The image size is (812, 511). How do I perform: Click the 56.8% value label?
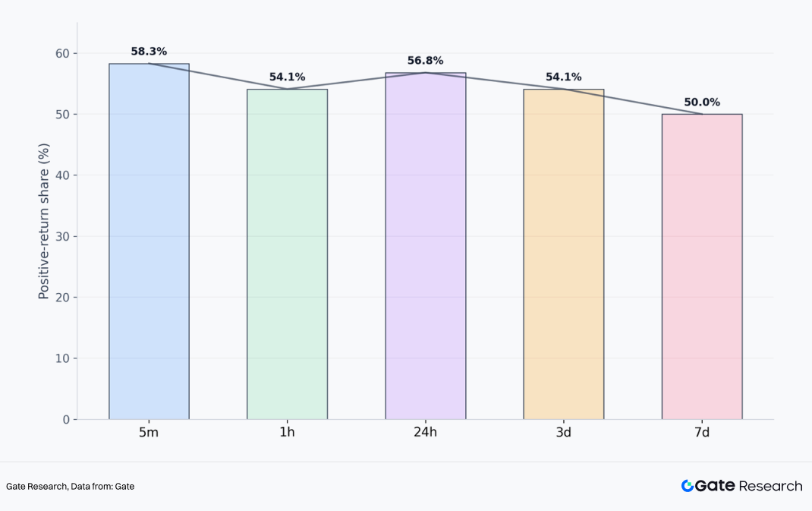coord(425,61)
